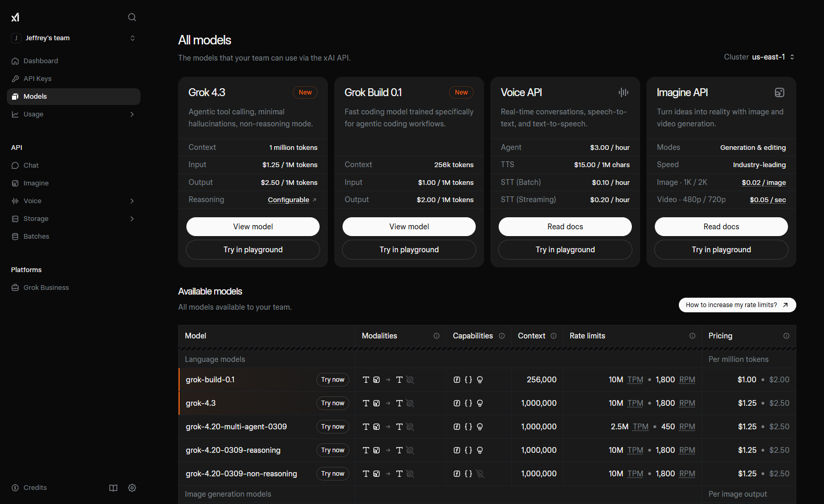The width and height of the screenshot is (824, 504).
Task: Click the Voice API waveform icon
Action: click(x=623, y=92)
